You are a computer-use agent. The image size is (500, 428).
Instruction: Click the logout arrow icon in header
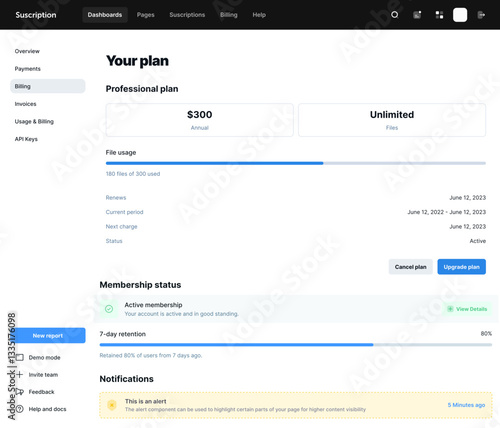pos(481,15)
